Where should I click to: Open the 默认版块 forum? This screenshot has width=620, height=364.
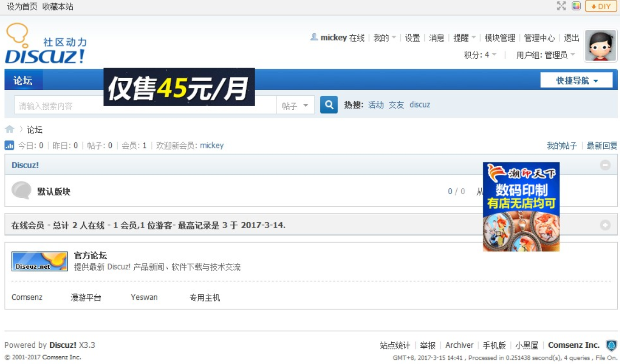54,191
